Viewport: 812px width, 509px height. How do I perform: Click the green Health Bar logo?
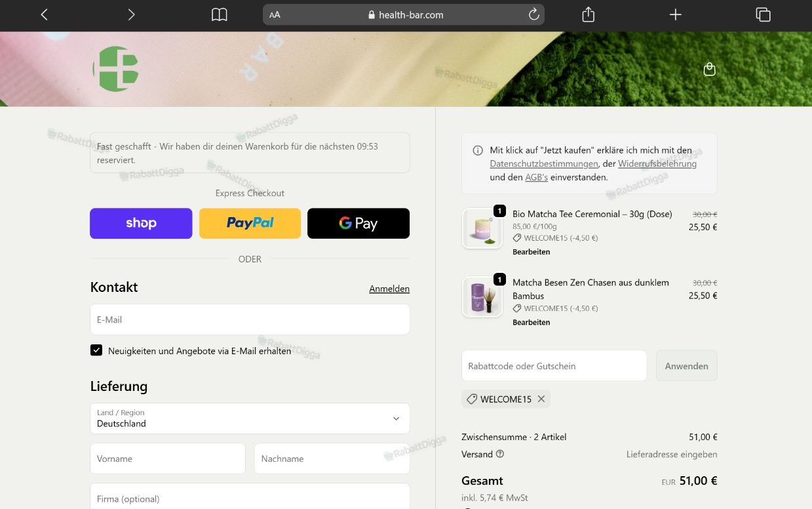pyautogui.click(x=116, y=69)
